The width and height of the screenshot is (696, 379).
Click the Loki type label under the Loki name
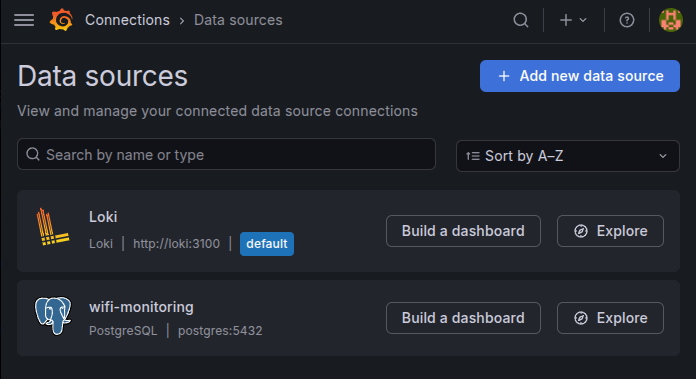click(101, 244)
